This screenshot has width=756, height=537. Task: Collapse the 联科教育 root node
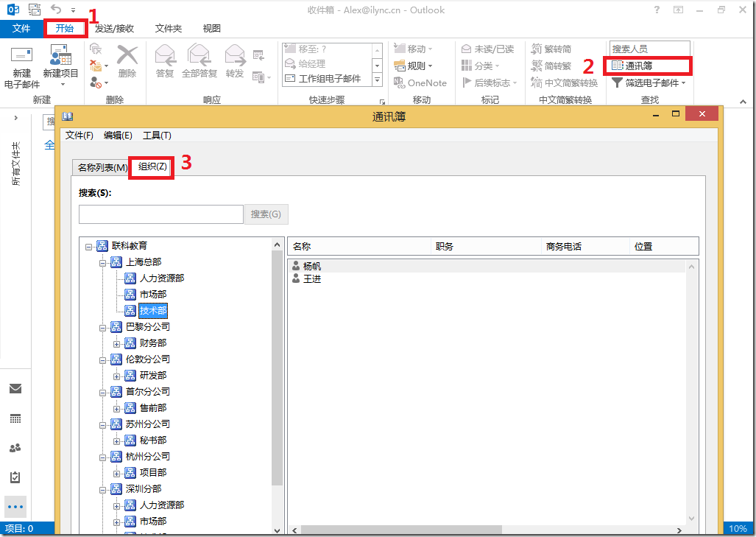click(88, 247)
